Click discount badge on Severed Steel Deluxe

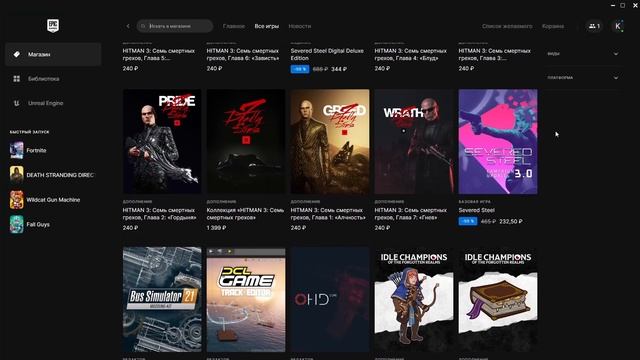pyautogui.click(x=300, y=69)
